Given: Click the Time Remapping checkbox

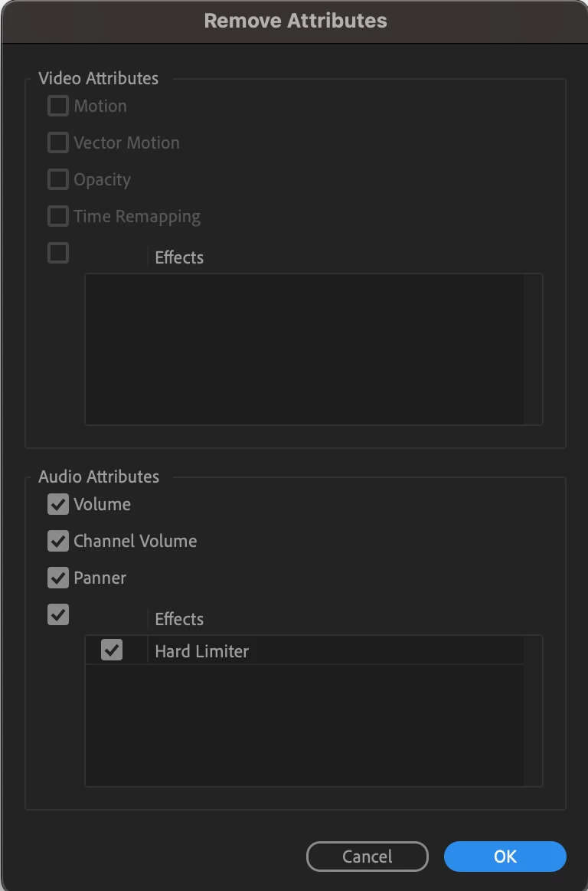Looking at the screenshot, I should tap(58, 217).
